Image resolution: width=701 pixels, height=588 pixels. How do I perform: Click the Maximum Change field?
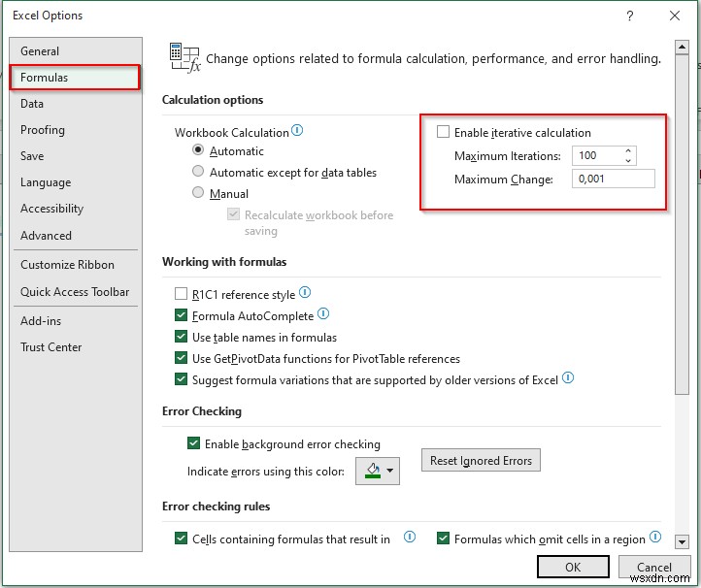coord(614,179)
